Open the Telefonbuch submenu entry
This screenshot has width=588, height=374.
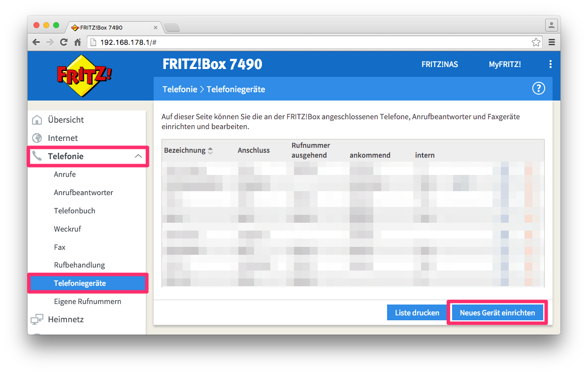tap(74, 211)
